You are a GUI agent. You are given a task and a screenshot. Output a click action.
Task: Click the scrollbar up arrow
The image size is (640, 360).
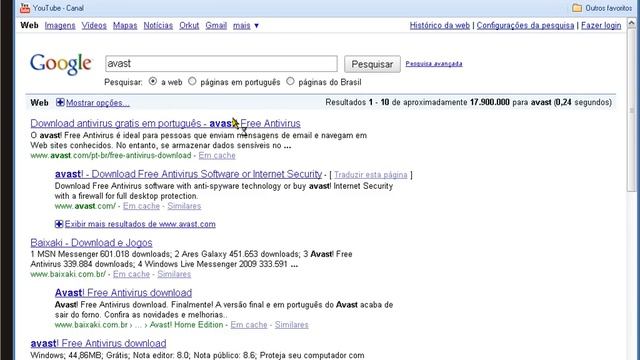pyautogui.click(x=631, y=23)
